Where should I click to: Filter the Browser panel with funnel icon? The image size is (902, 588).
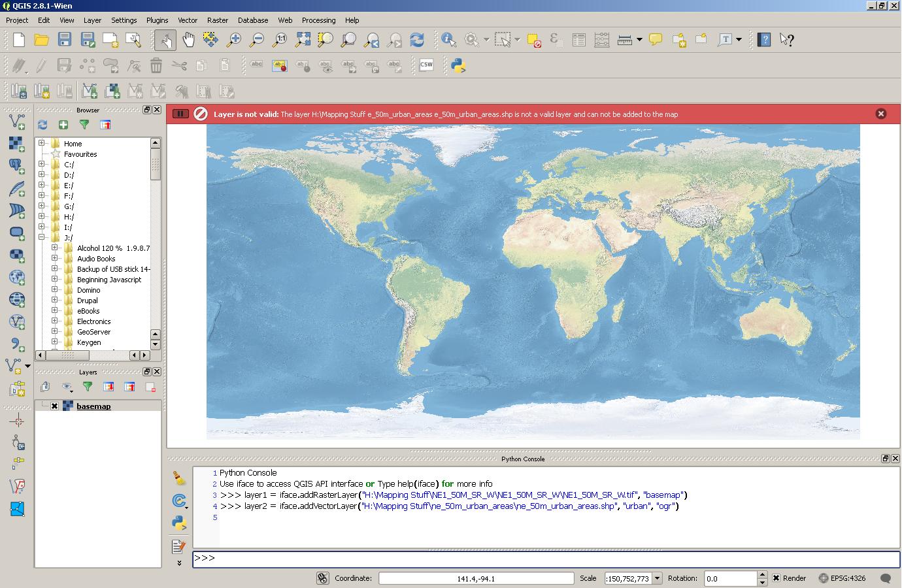pos(84,125)
